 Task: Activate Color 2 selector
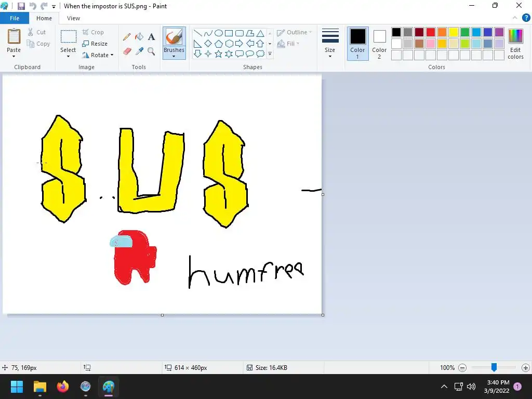[x=379, y=44]
